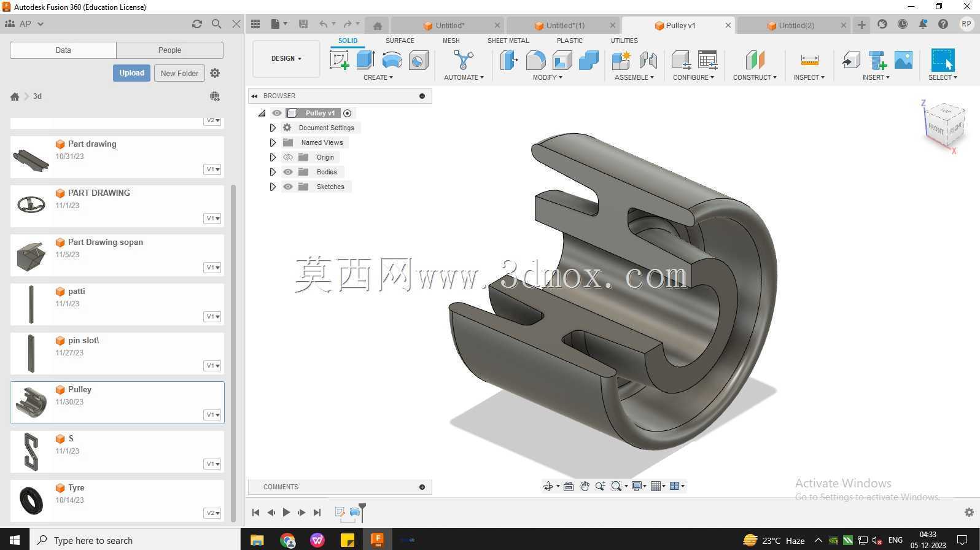Open the Tyre thumbnail
This screenshot has width=980, height=550.
pos(31,501)
